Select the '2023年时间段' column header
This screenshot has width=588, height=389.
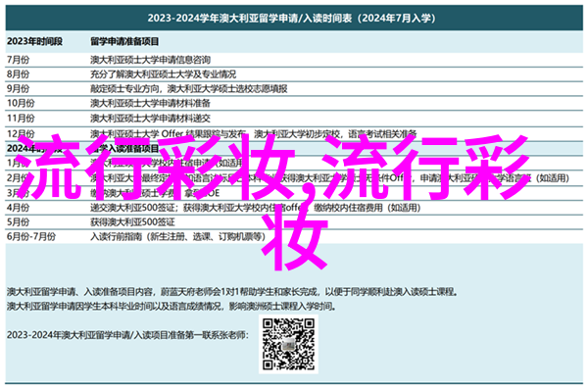pos(34,41)
